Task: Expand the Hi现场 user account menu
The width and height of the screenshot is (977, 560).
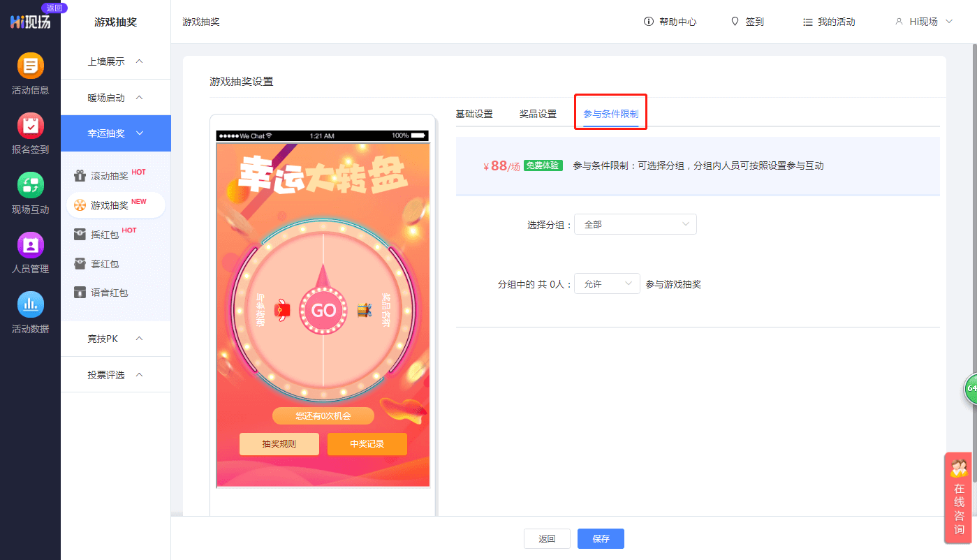Action: click(924, 22)
